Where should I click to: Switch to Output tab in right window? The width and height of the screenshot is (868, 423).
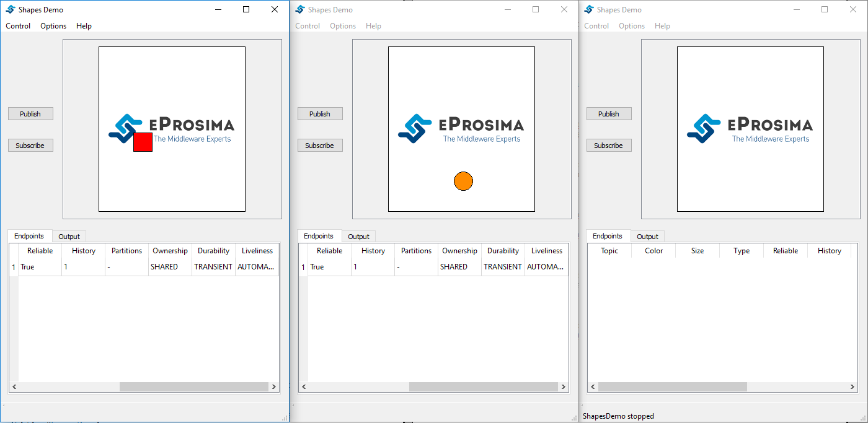[x=648, y=237]
